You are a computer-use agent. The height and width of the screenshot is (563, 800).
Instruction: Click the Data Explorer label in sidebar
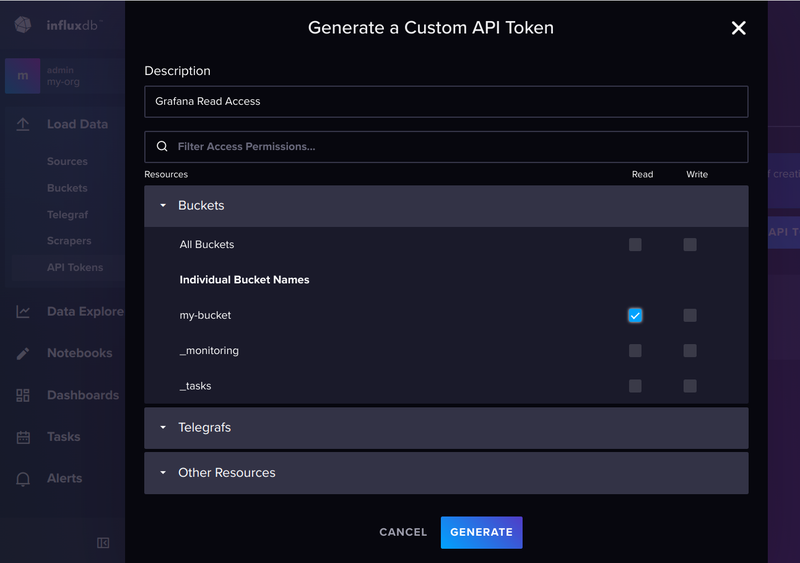pos(86,311)
